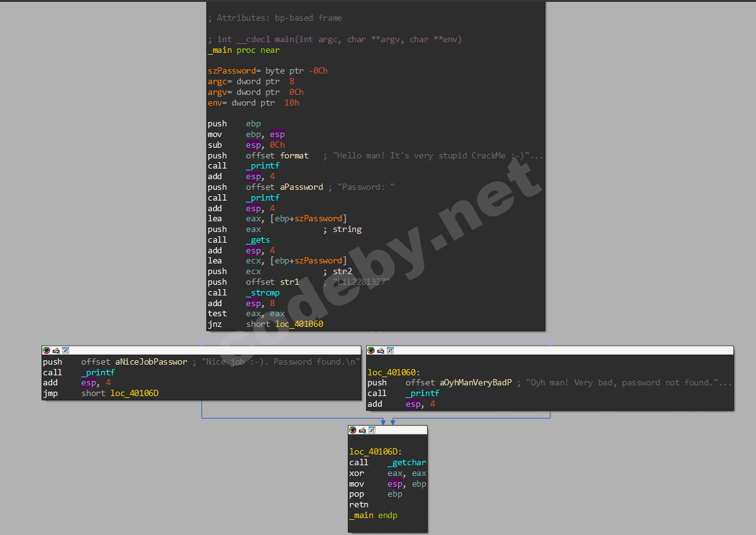Click the color palette icon on the 'Nice job' node
756x535 pixels.
[x=46, y=350]
